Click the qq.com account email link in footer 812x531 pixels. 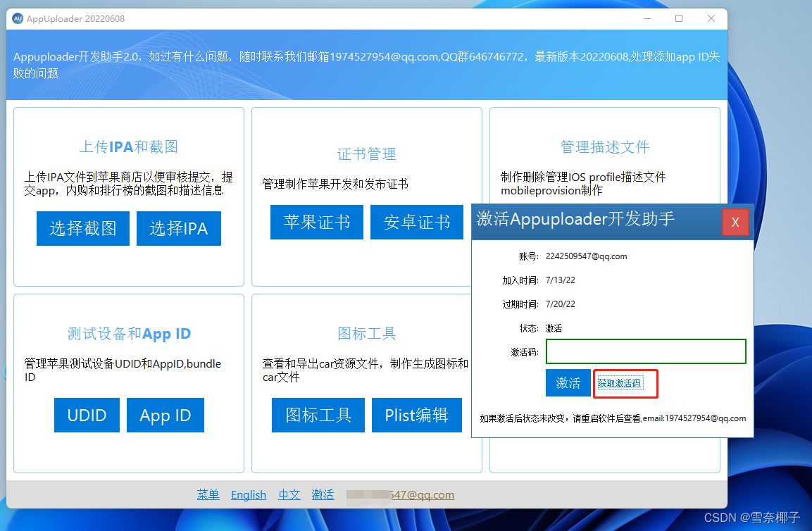pyautogui.click(x=400, y=495)
